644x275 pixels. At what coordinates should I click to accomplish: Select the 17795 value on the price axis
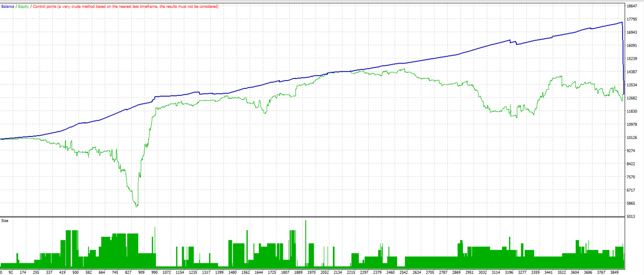632,19
